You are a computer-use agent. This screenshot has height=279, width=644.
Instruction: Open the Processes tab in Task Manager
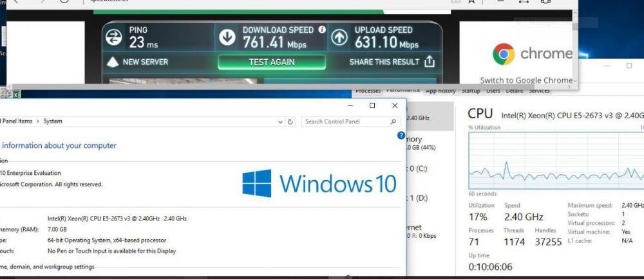[368, 91]
